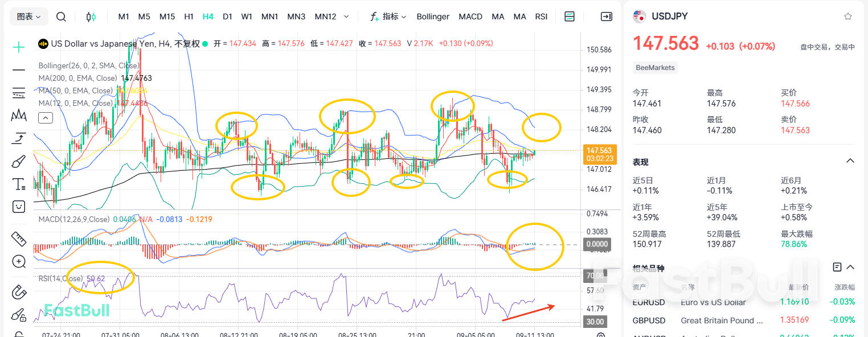868x337 pixels.
Task: Add USDJPY to favorites star
Action: [848, 17]
